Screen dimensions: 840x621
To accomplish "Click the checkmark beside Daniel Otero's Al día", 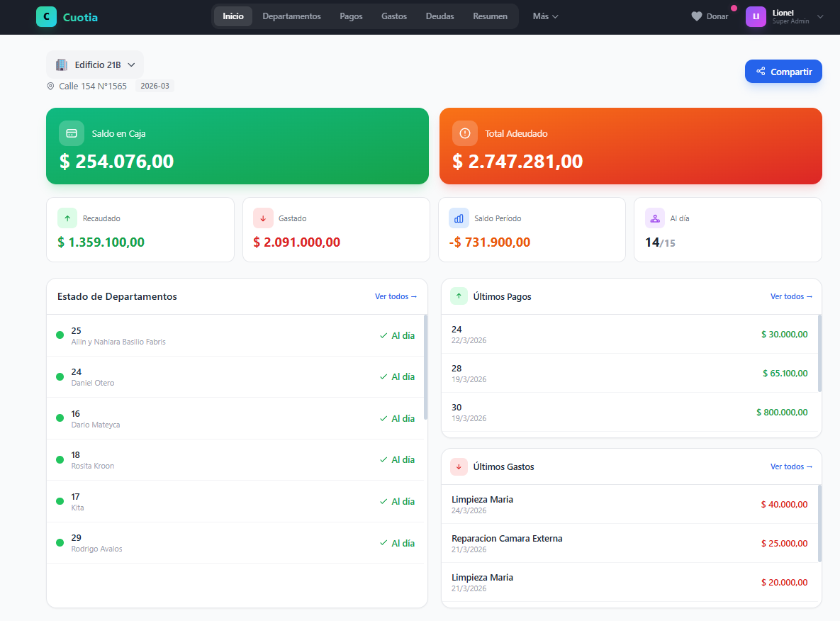I will pyautogui.click(x=383, y=376).
